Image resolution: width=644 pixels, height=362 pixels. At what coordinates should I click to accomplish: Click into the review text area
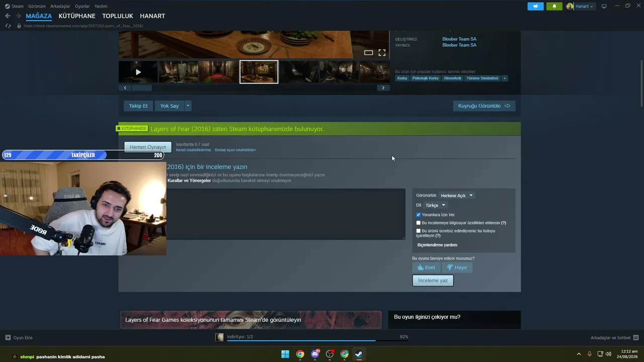[286, 214]
